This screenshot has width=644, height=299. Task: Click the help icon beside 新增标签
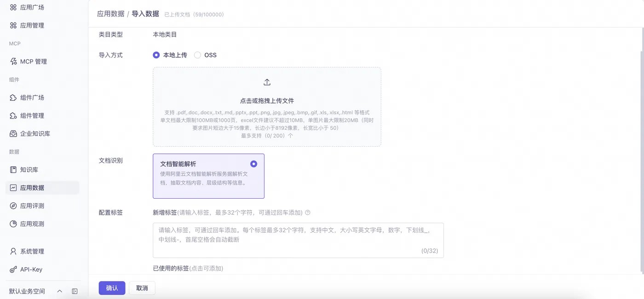[x=308, y=213]
